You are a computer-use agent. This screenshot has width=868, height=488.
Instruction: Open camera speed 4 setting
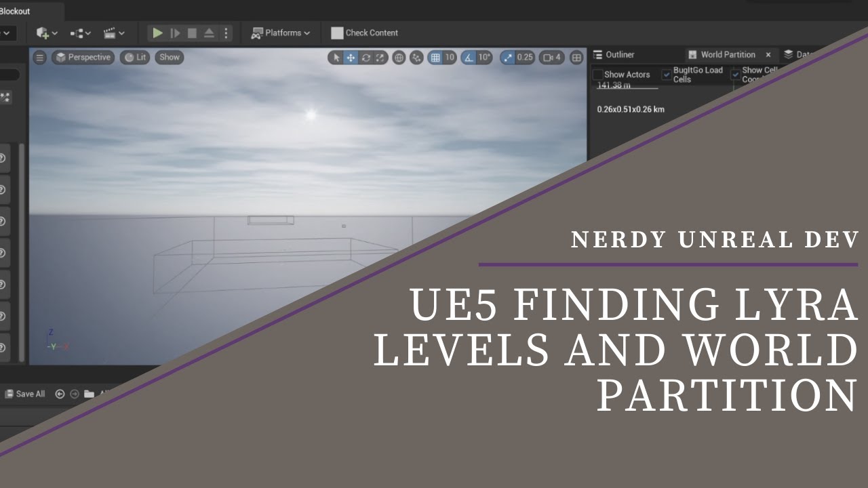point(552,58)
